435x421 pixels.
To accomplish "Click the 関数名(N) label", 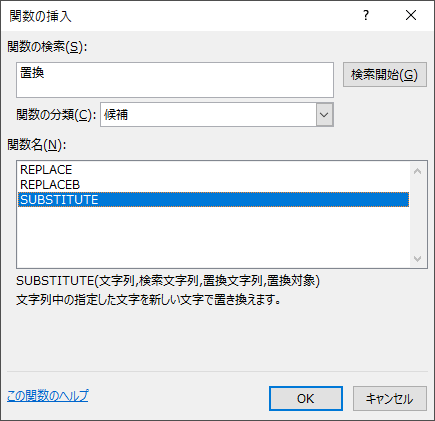I will 37,145.
